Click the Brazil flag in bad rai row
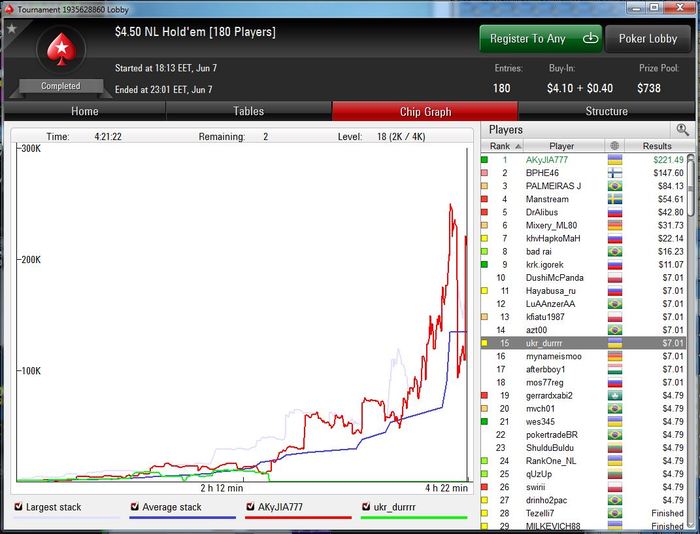 615,251
